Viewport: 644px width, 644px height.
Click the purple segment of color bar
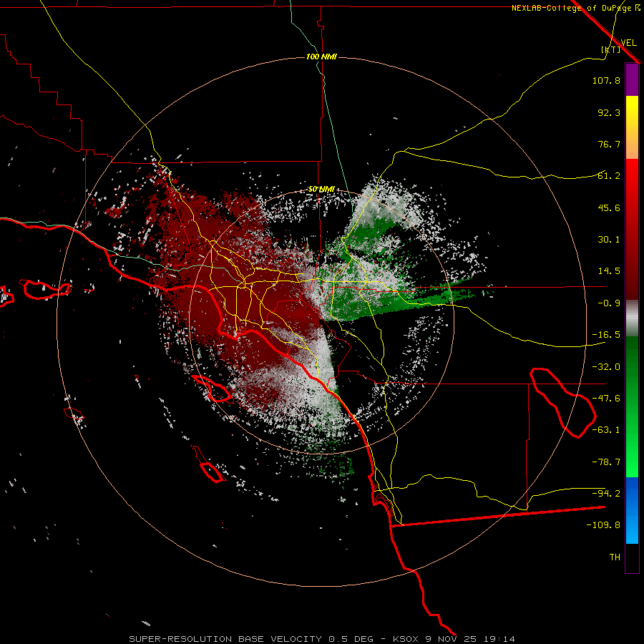(x=632, y=79)
